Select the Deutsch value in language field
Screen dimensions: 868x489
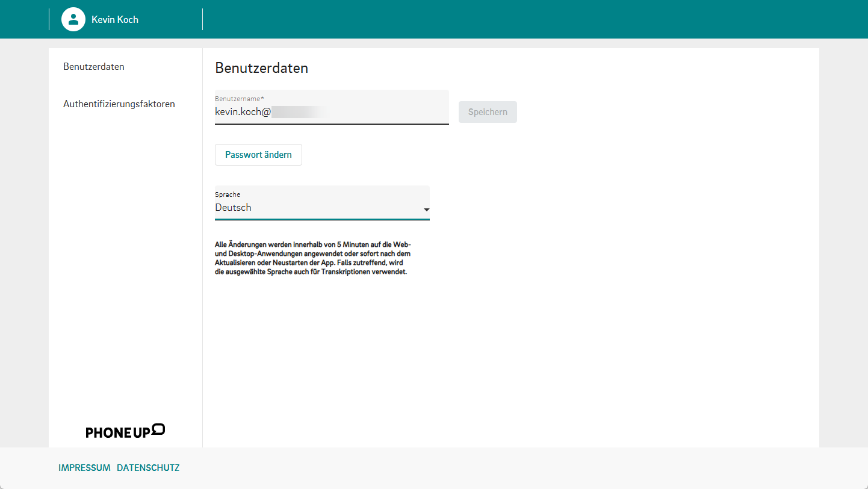(234, 208)
